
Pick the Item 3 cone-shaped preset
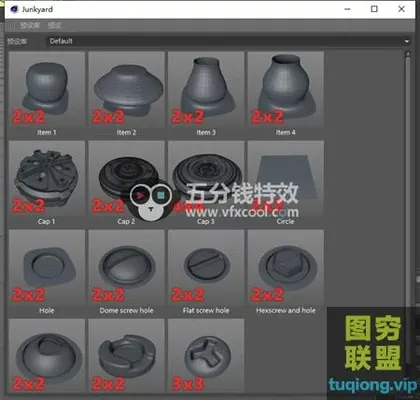tap(206, 89)
